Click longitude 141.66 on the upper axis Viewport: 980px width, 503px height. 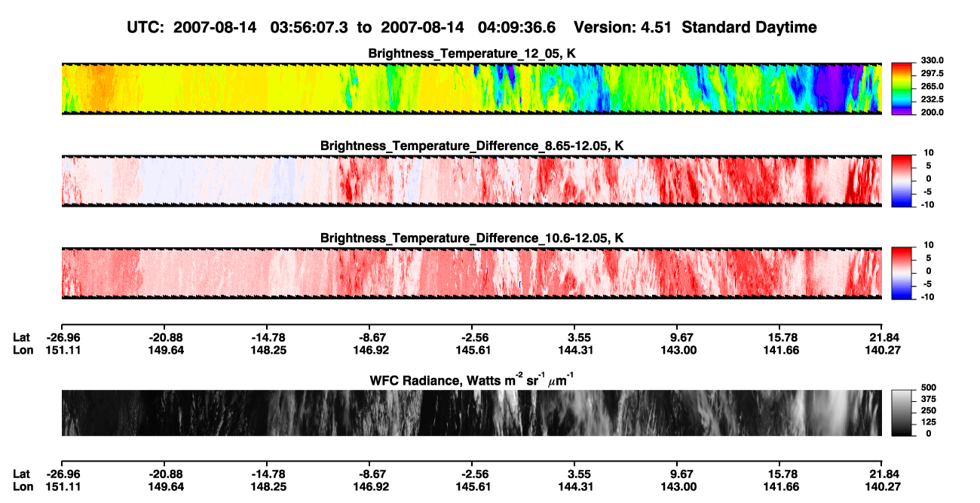[x=782, y=350]
